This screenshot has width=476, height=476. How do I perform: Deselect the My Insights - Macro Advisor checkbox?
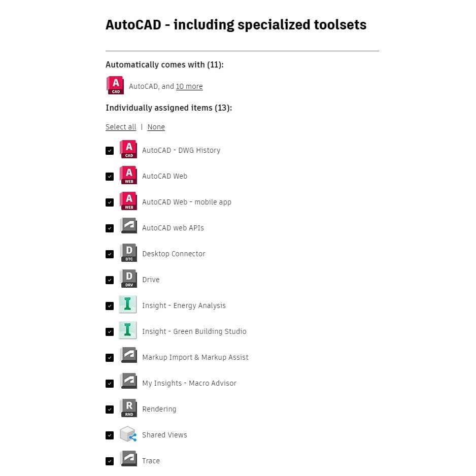coord(110,384)
